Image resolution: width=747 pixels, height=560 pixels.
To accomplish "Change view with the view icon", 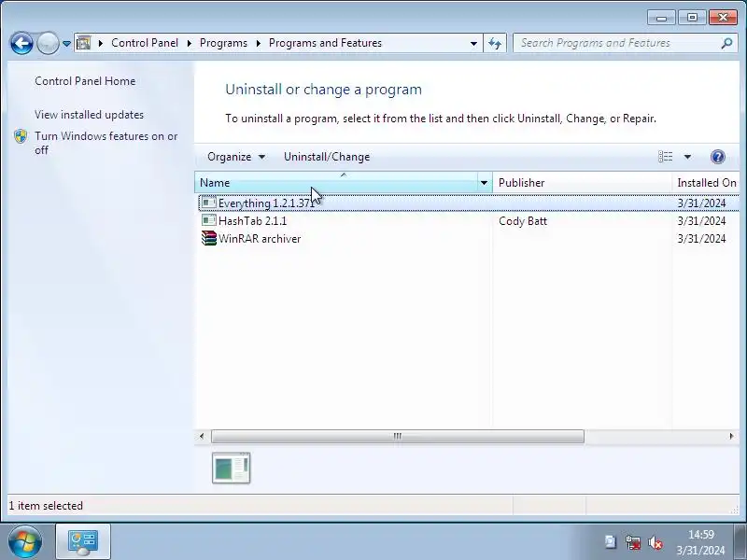I will click(x=665, y=157).
